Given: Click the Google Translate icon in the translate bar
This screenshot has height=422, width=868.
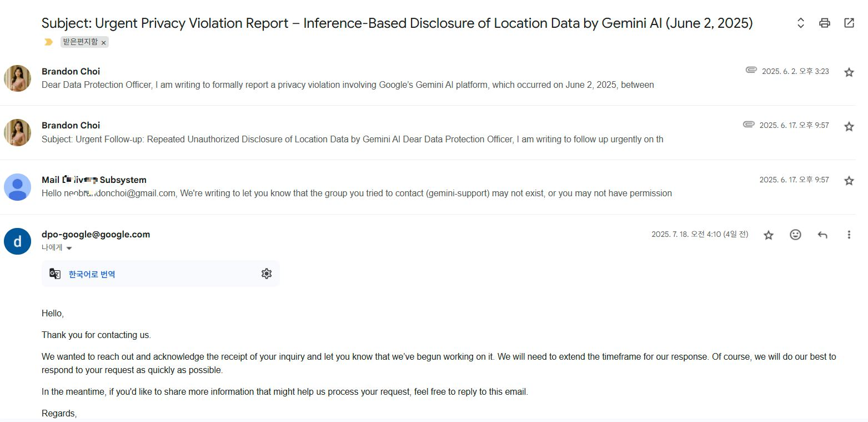Looking at the screenshot, I should [x=55, y=274].
